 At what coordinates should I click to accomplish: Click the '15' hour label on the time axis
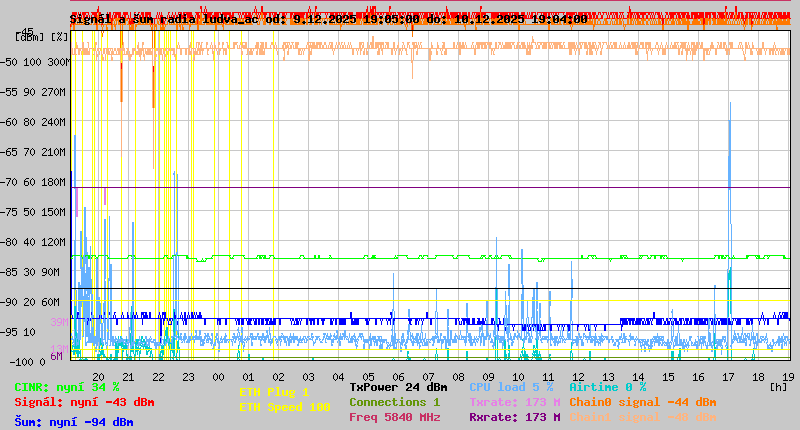668,377
